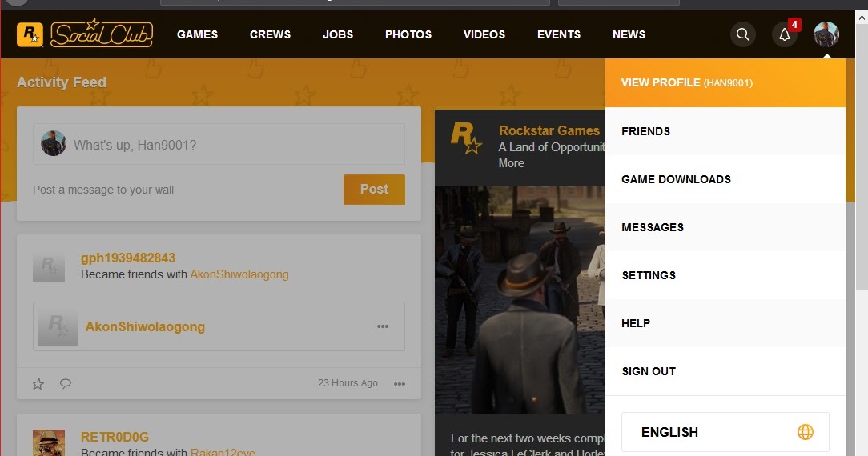The height and width of the screenshot is (456, 868).
Task: Click the Rockstar Games news post logo
Action: click(466, 138)
